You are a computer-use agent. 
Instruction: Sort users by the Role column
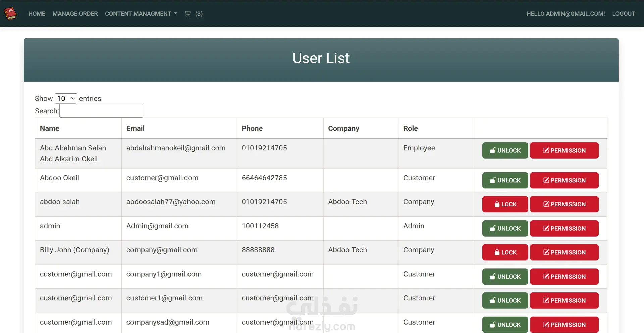click(411, 128)
